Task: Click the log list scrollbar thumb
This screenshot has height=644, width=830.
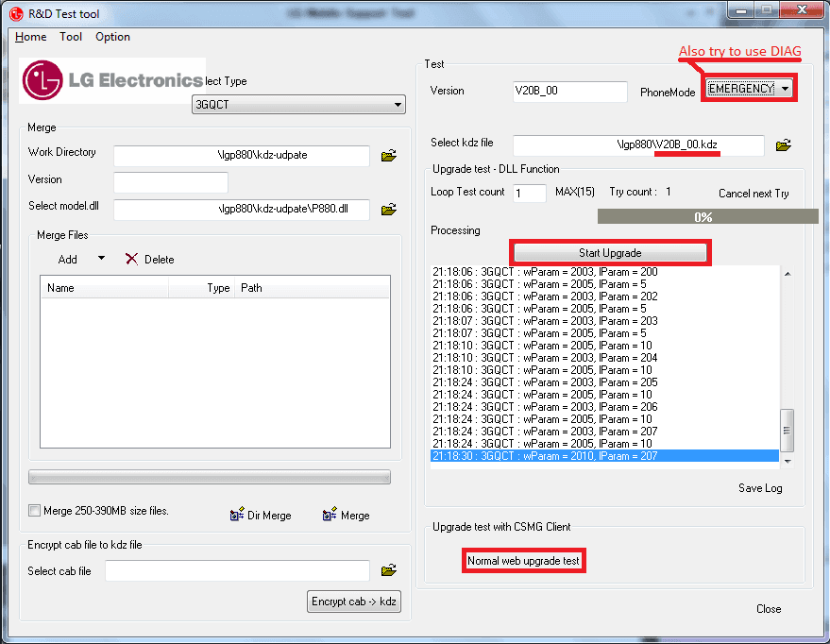Action: click(x=788, y=431)
